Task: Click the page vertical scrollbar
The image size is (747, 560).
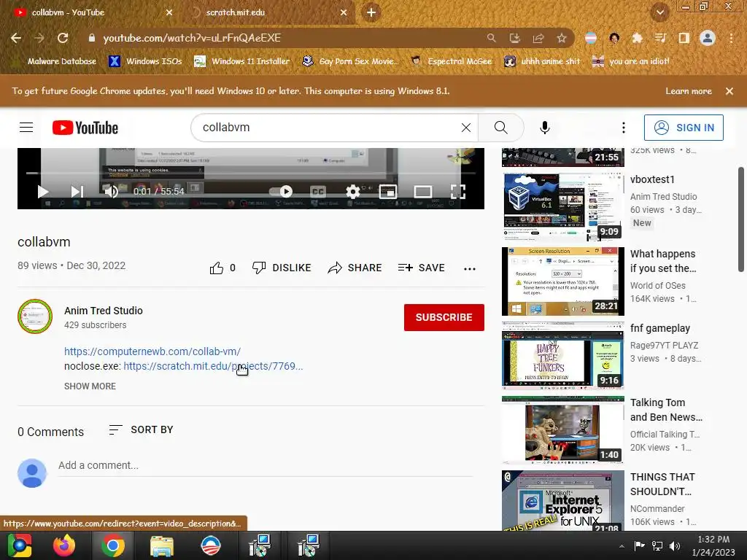Action: (741, 219)
